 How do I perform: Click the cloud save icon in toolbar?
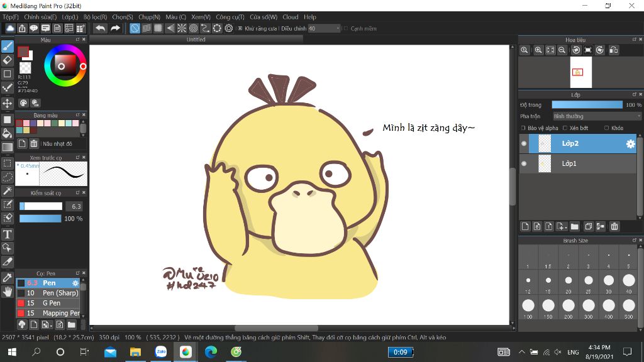pyautogui.click(x=10, y=28)
